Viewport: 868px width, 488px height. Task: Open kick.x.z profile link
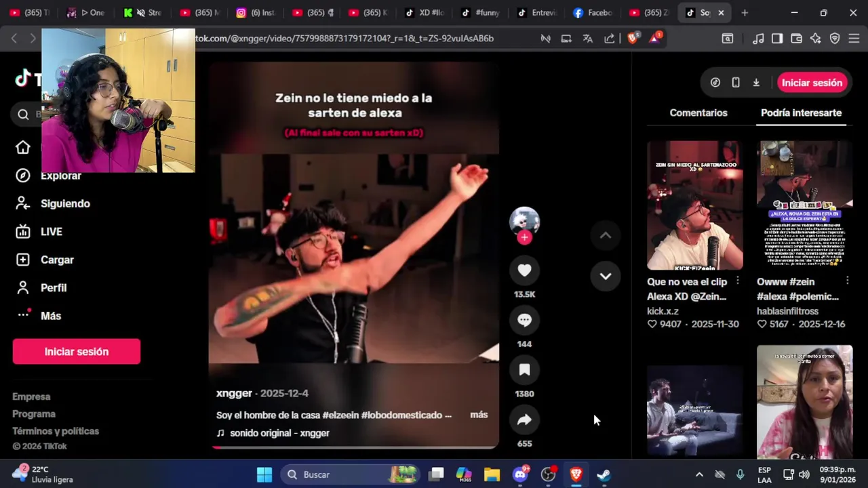663,311
